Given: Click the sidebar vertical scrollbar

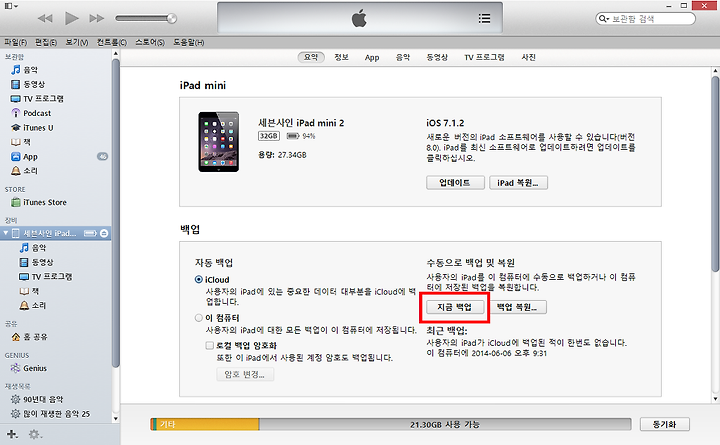Looking at the screenshot, I should 115,213.
